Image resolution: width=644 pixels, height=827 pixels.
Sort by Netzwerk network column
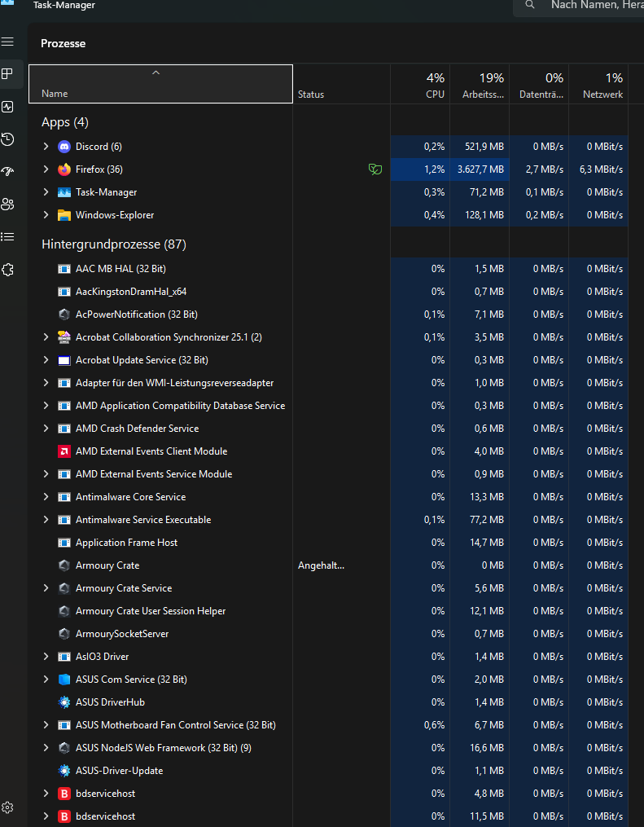[598, 84]
